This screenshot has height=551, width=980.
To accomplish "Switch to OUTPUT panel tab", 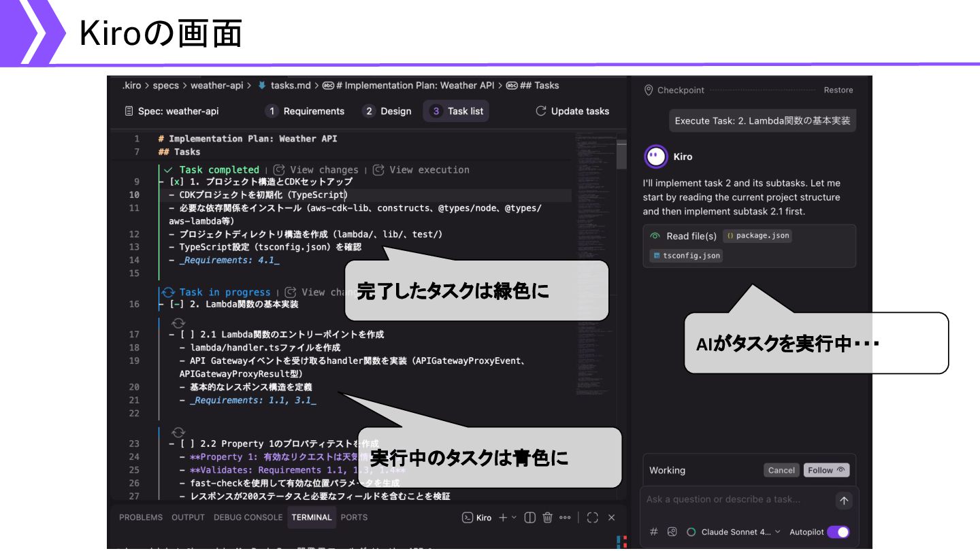I will (x=188, y=518).
